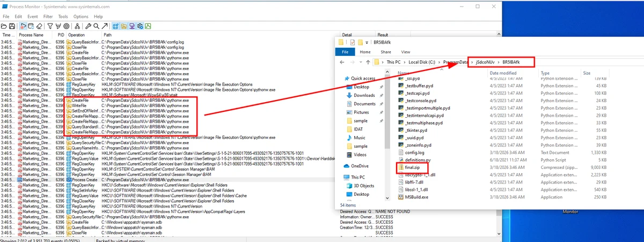
Task: Open the Tools menu
Action: [x=63, y=17]
